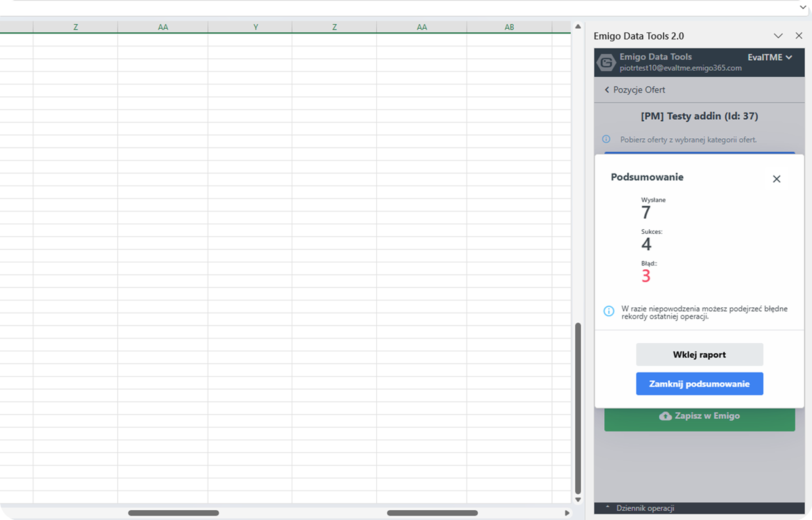Viewport: 812px width, 520px height.
Task: Close the Podsumowanie dialog with the X
Action: coord(777,179)
